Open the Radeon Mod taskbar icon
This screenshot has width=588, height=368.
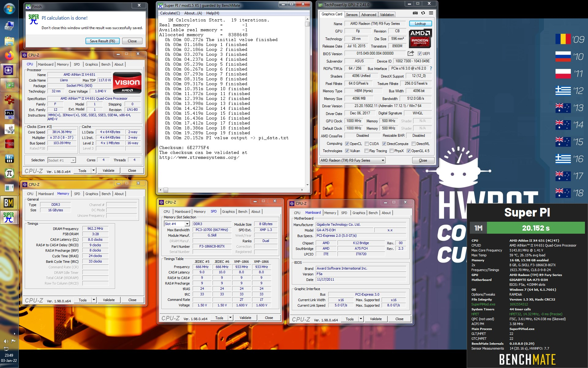[9, 144]
